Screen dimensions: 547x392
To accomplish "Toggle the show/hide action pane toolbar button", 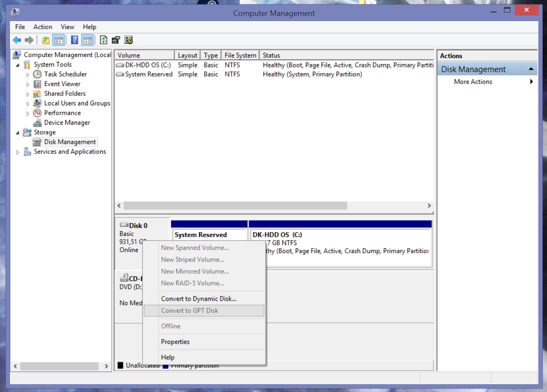I will 88,40.
